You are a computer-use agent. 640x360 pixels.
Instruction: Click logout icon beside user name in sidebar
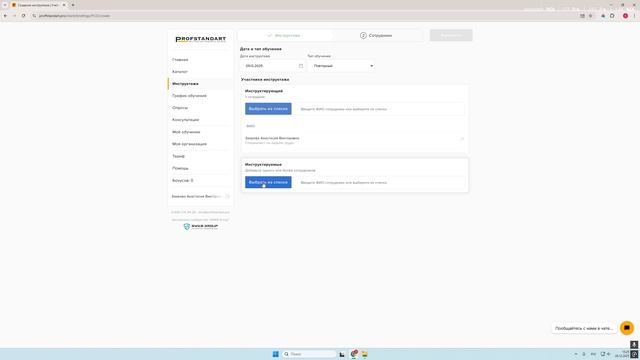pos(227,196)
